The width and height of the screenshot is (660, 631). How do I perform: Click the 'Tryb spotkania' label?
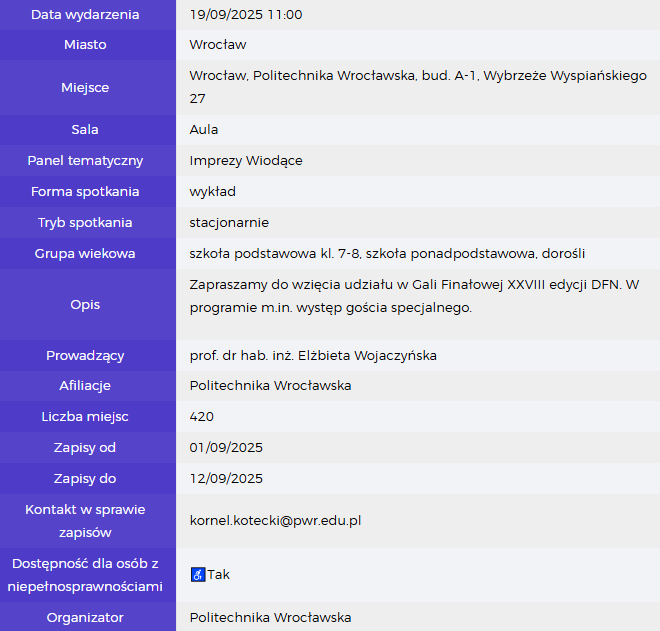[85, 223]
